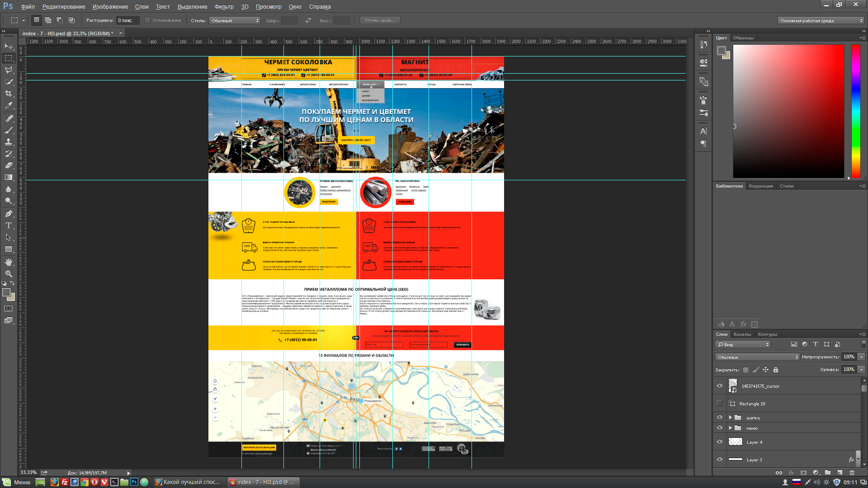This screenshot has width=868, height=488.
Task: Open the Файл menu
Action: [28, 7]
